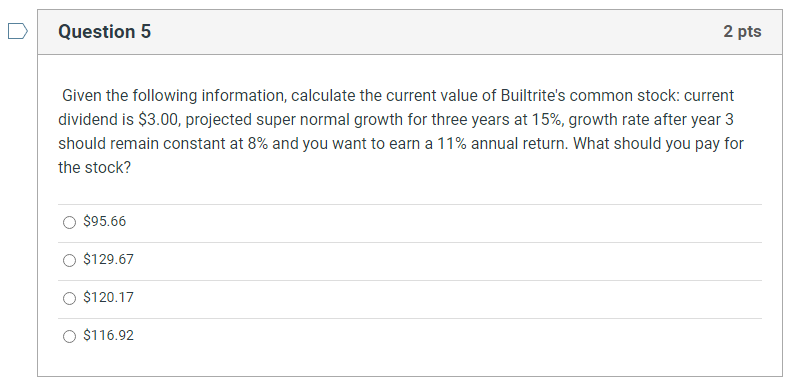This screenshot has width=794, height=382.
Task: Mark the $116.92 radio button
Action: [69, 336]
